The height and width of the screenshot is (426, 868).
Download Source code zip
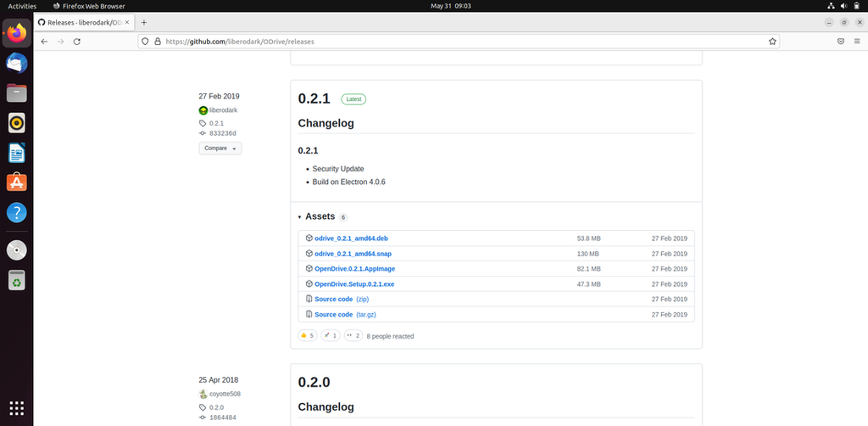[x=342, y=300]
